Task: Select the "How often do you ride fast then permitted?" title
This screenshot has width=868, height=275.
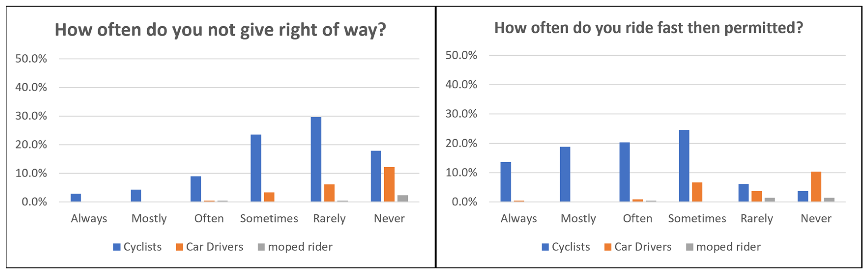Action: [649, 28]
